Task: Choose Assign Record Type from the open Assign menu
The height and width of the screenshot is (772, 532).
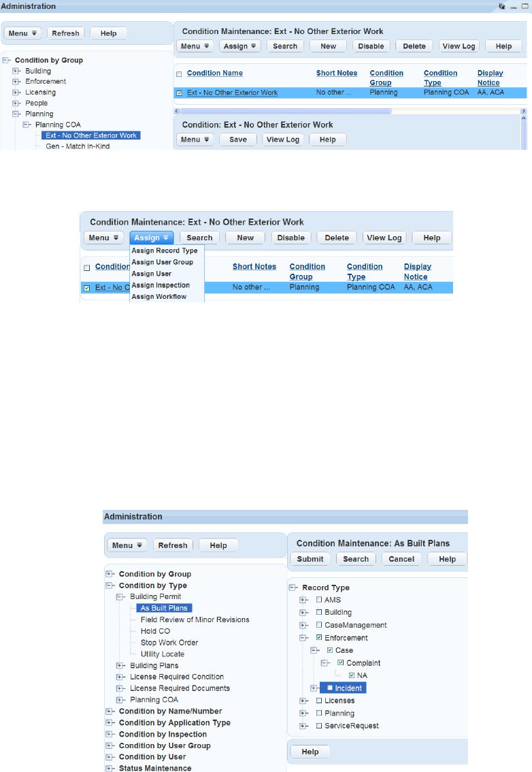Action: (165, 251)
